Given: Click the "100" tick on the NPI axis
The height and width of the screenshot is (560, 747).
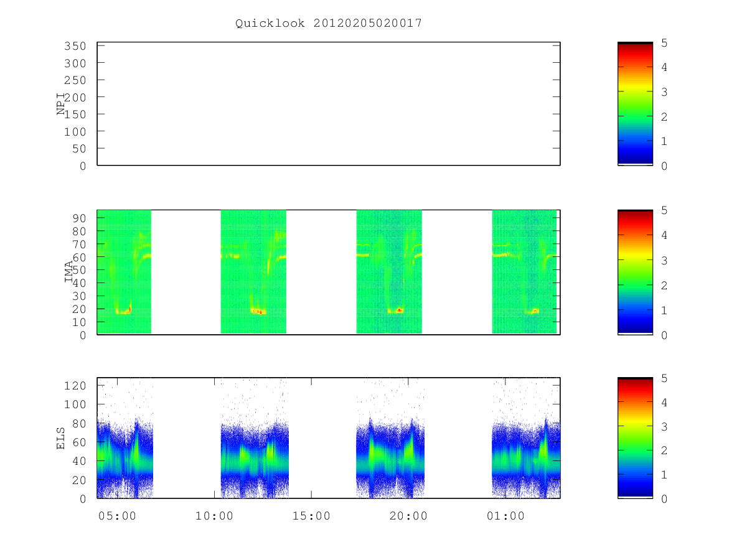Looking at the screenshot, I should 75,132.
